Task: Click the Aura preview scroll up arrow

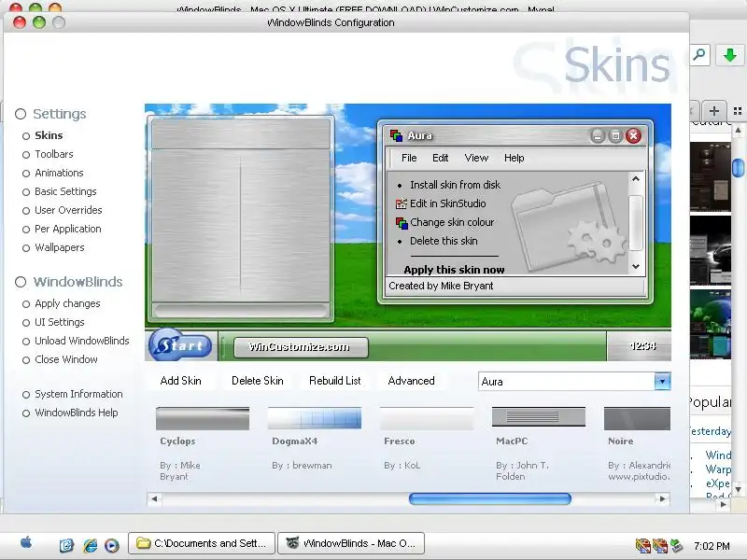Action: point(636,179)
